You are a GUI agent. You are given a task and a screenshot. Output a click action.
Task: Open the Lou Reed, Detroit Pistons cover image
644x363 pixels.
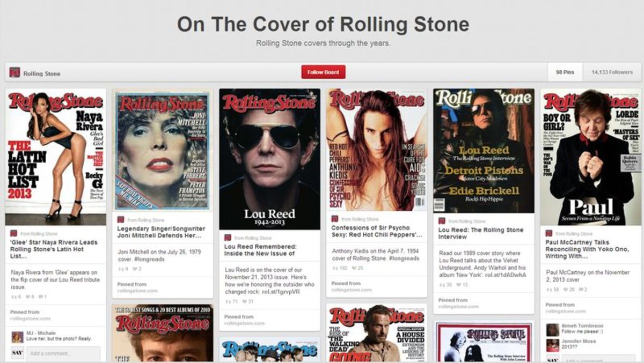click(x=484, y=151)
